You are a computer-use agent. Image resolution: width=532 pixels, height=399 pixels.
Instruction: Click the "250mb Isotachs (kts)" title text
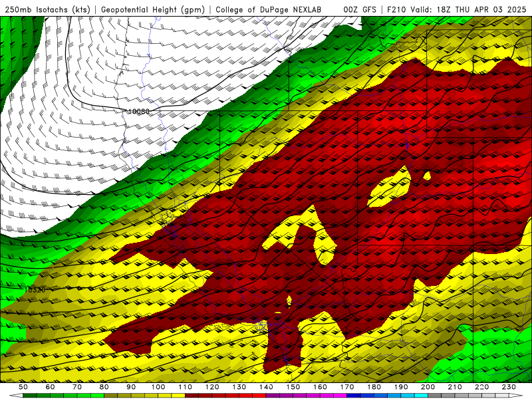(x=47, y=9)
